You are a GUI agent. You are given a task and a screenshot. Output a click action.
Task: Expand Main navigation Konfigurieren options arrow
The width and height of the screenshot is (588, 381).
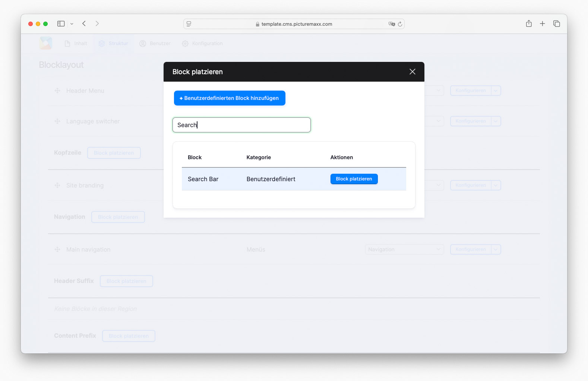pos(496,249)
